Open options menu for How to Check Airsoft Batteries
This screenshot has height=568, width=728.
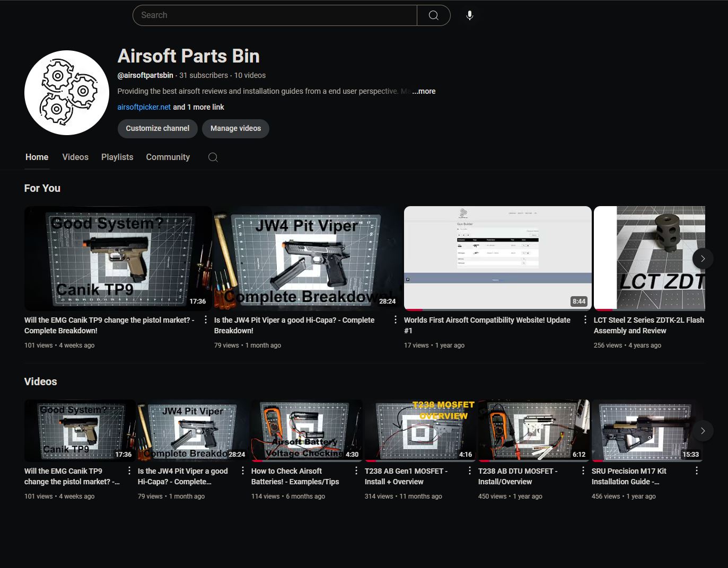click(356, 471)
